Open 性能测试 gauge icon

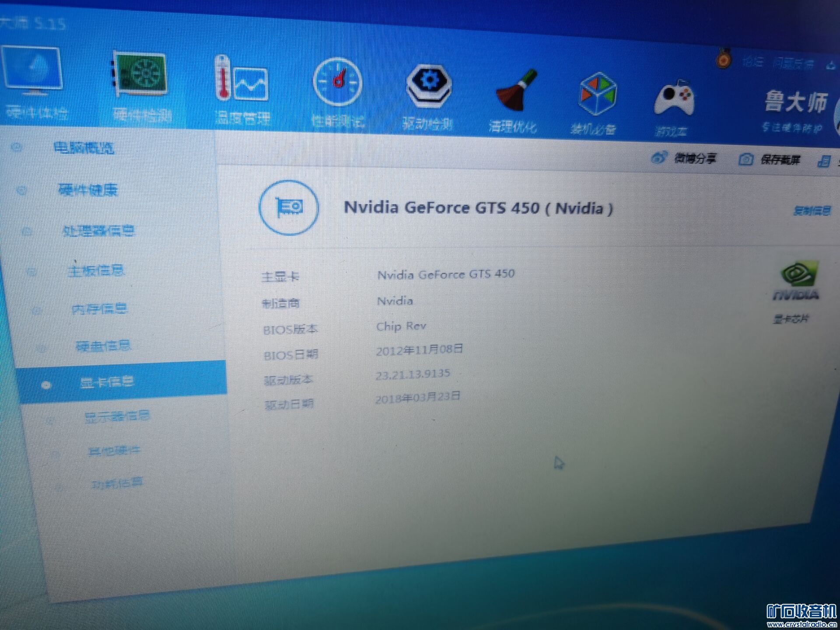pyautogui.click(x=337, y=82)
